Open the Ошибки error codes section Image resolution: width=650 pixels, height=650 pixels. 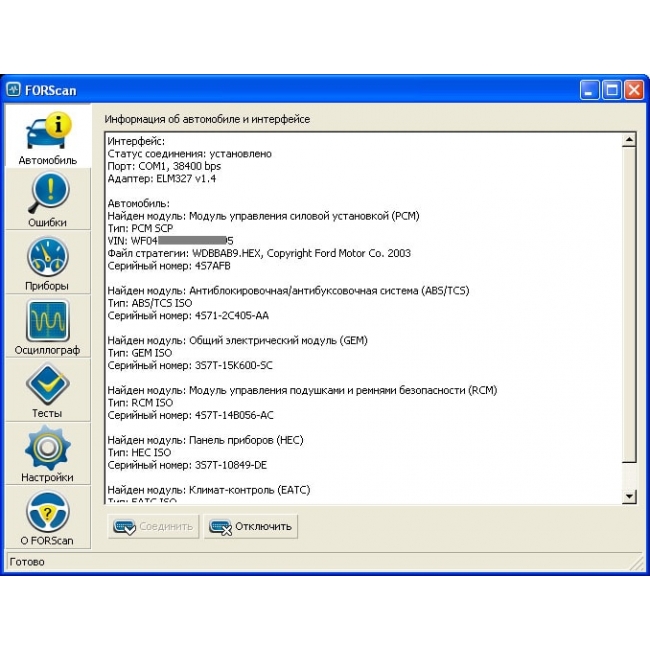coord(48,199)
